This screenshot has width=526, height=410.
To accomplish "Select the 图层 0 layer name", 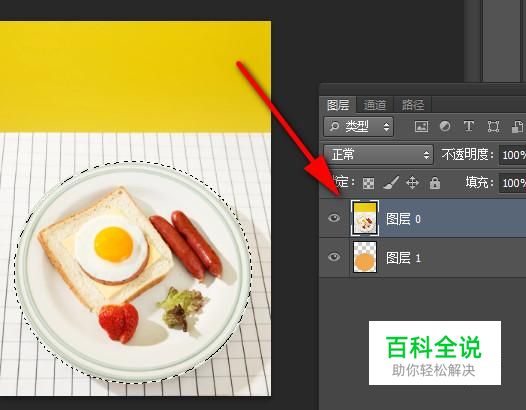I will pyautogui.click(x=403, y=219).
